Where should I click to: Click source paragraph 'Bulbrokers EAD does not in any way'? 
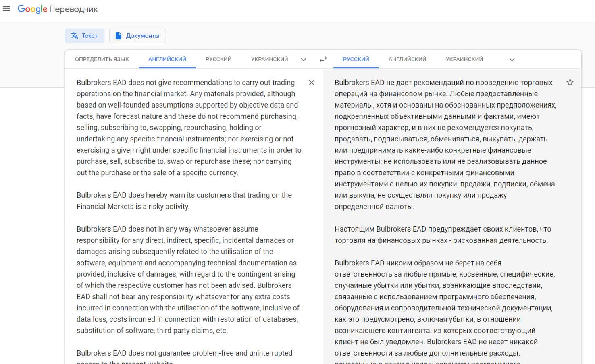(x=188, y=280)
